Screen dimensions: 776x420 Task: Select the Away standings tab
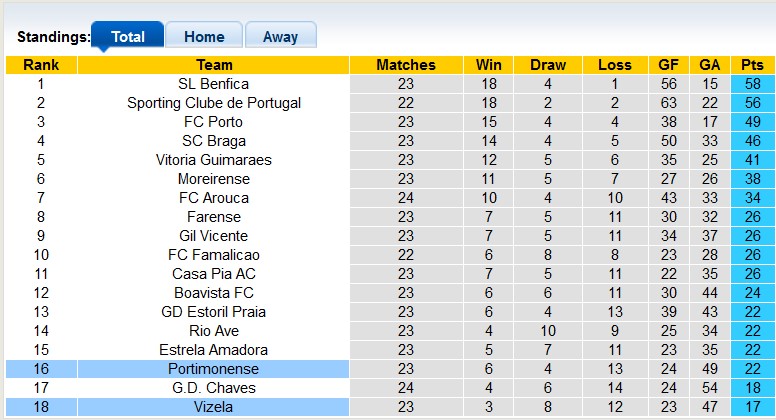[280, 37]
